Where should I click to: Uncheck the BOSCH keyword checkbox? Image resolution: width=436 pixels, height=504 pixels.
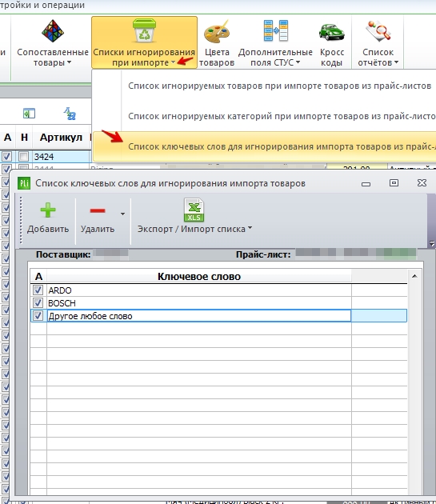coord(38,302)
